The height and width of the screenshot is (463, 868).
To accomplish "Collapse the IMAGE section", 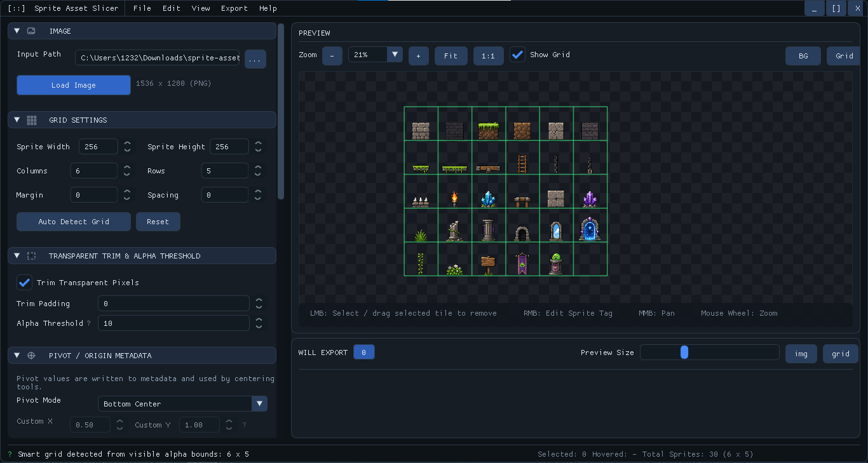I will (17, 31).
